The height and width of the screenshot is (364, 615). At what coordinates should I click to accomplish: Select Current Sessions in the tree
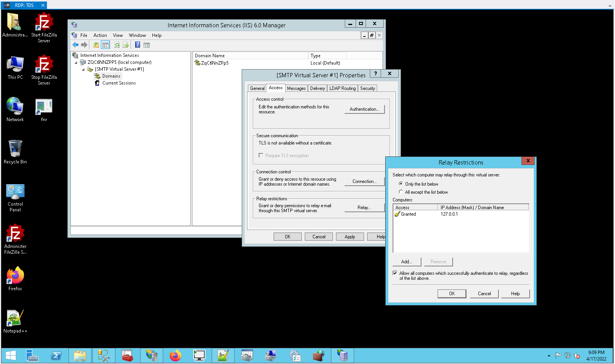click(119, 83)
